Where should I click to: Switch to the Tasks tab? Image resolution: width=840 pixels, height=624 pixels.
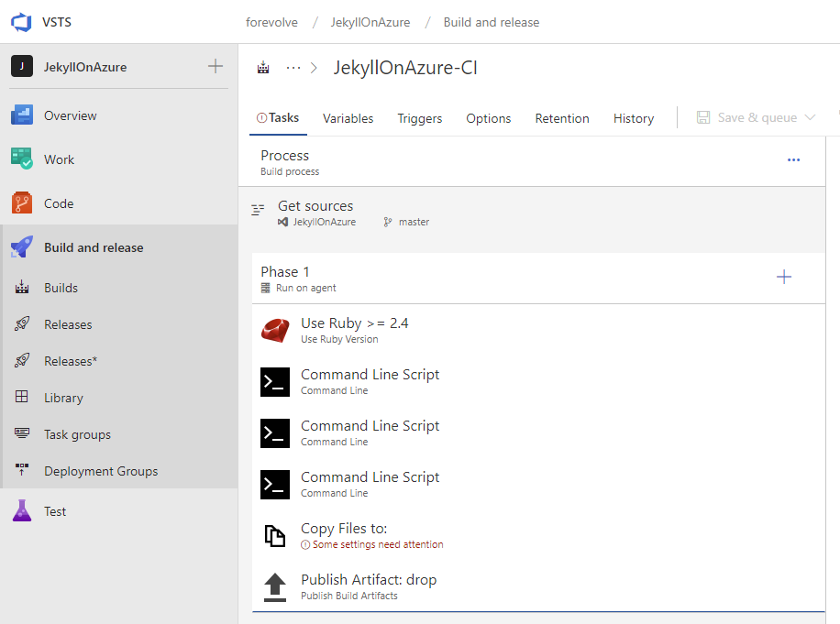(x=278, y=118)
